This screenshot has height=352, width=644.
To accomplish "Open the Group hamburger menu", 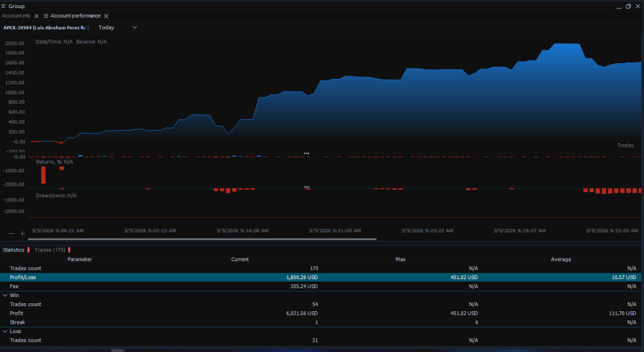I will 4,6.
